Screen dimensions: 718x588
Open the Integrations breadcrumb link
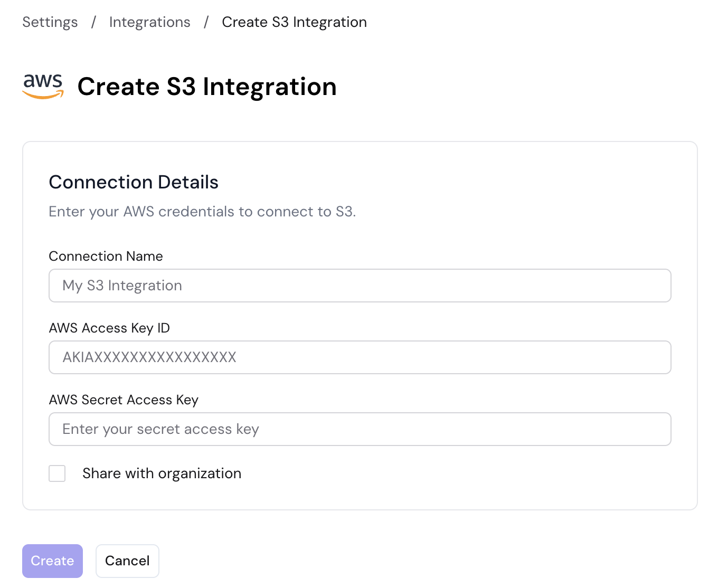click(149, 22)
